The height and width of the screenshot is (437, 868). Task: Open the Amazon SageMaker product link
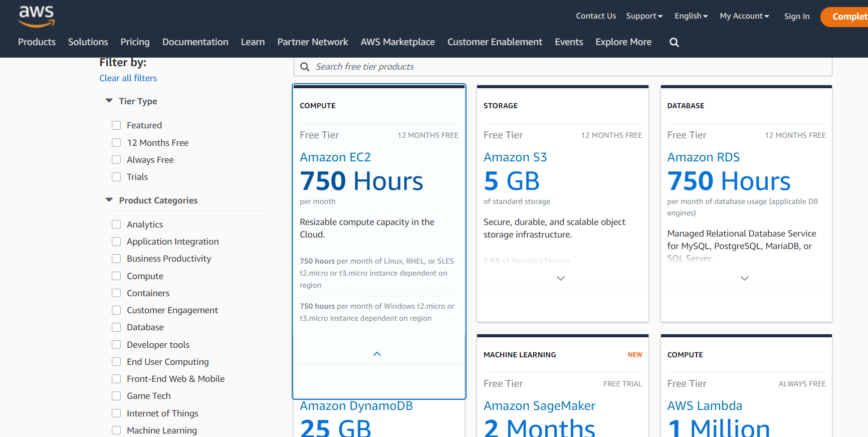click(539, 406)
